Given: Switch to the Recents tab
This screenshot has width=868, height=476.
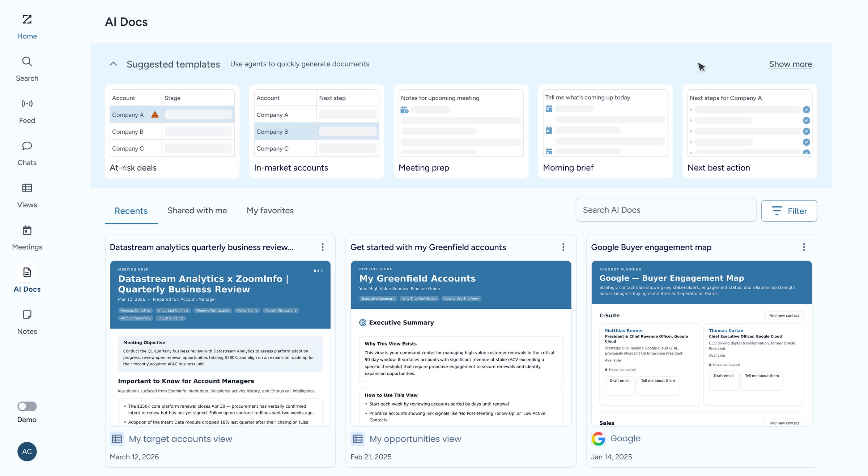Looking at the screenshot, I should 131,211.
